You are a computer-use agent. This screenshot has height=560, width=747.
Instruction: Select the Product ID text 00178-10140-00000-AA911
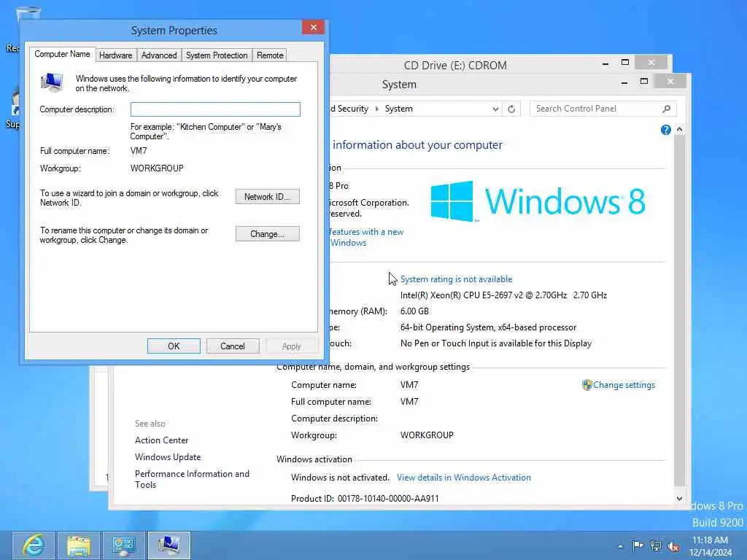[388, 499]
